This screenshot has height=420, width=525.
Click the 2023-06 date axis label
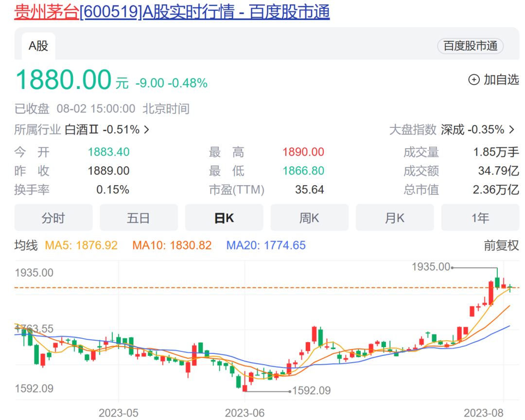pyautogui.click(x=245, y=413)
